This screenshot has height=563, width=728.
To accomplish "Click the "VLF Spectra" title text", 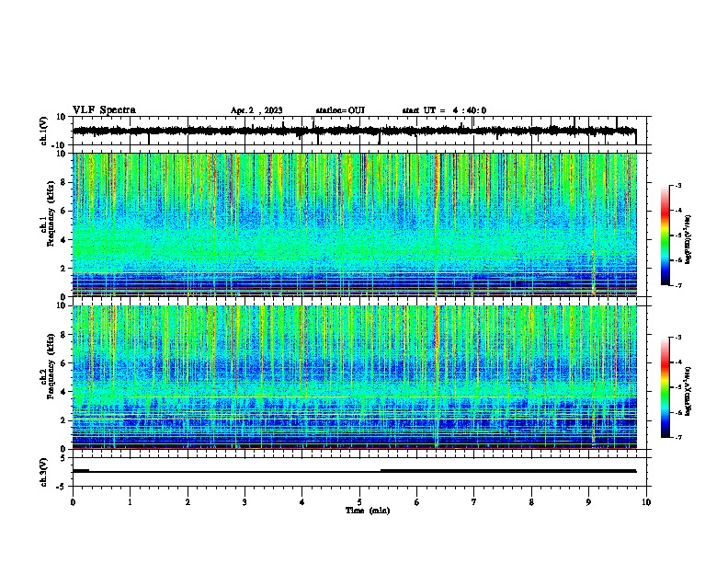I will (x=104, y=110).
